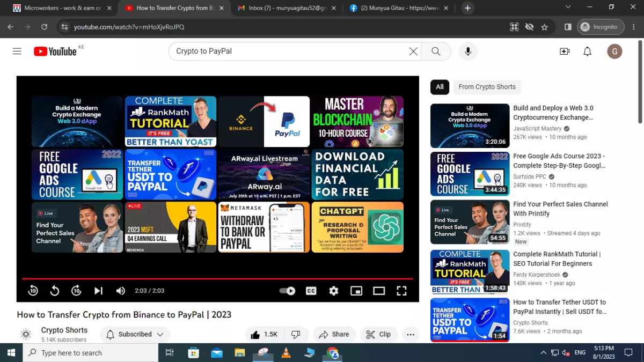Open the Chrome tab search chevron
The height and width of the screenshot is (362, 644).
pyautogui.click(x=568, y=8)
